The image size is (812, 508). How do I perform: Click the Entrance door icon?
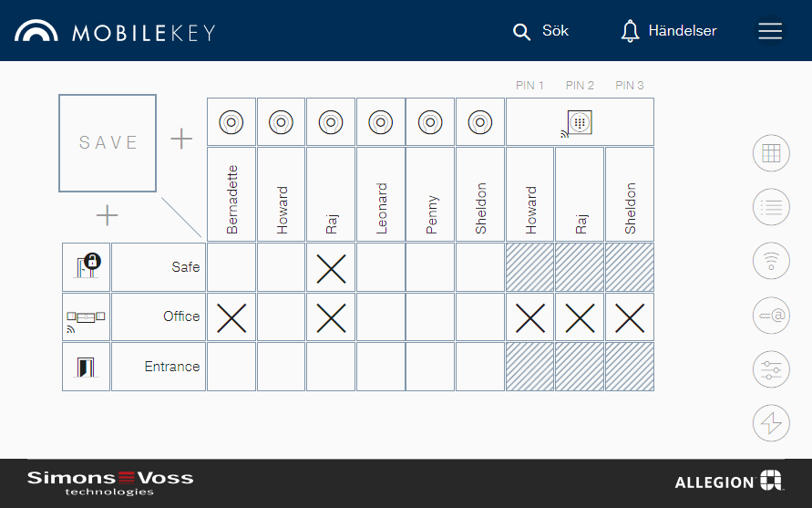[x=86, y=367]
